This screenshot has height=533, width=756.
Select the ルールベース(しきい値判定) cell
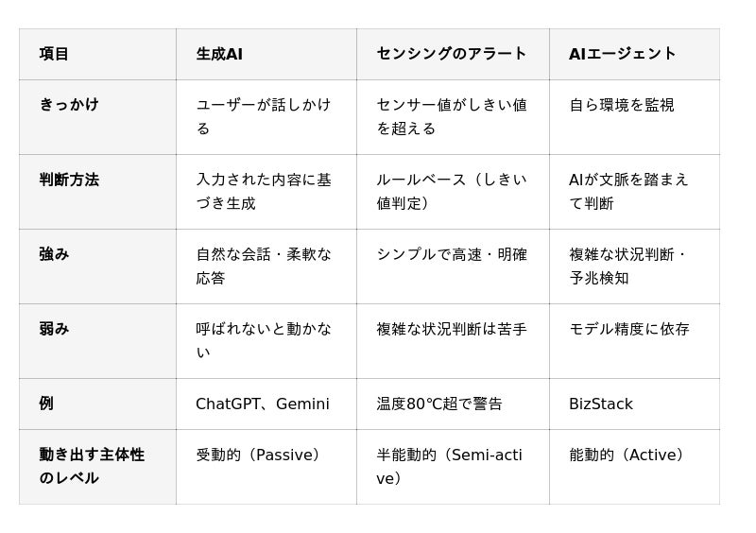point(453,192)
